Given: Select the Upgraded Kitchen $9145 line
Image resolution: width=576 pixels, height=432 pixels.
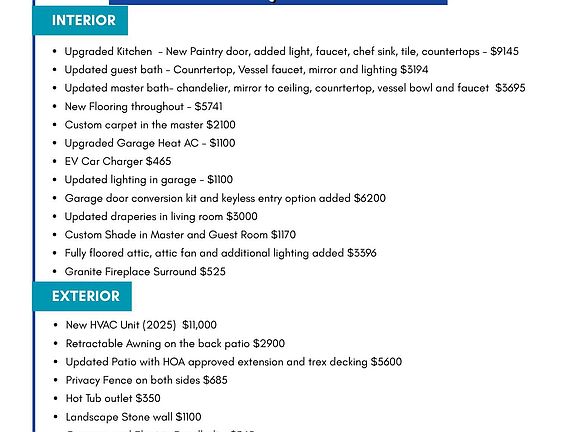Looking at the screenshot, I should (292, 51).
